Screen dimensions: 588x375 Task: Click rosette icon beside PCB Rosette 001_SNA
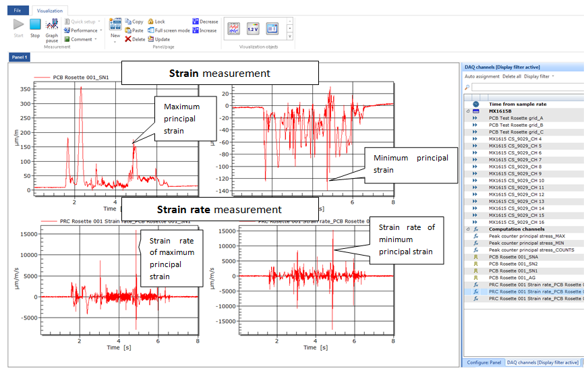tap(475, 257)
